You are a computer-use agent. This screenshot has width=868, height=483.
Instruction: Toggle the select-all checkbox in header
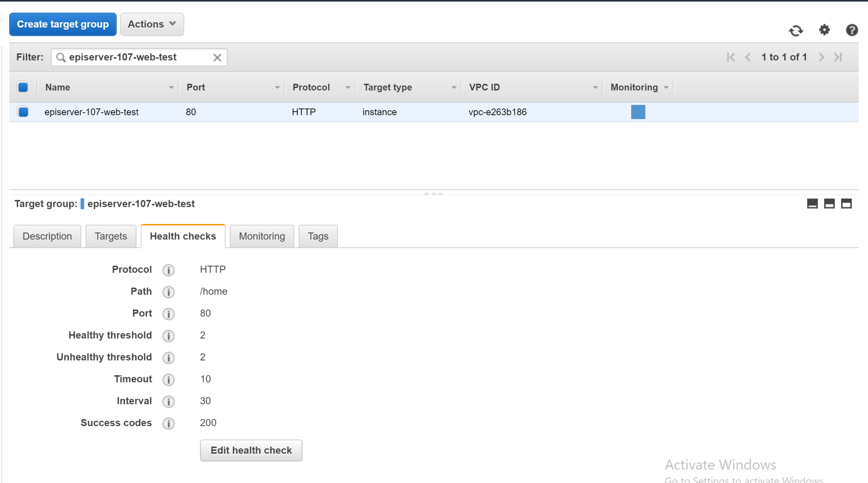point(23,87)
